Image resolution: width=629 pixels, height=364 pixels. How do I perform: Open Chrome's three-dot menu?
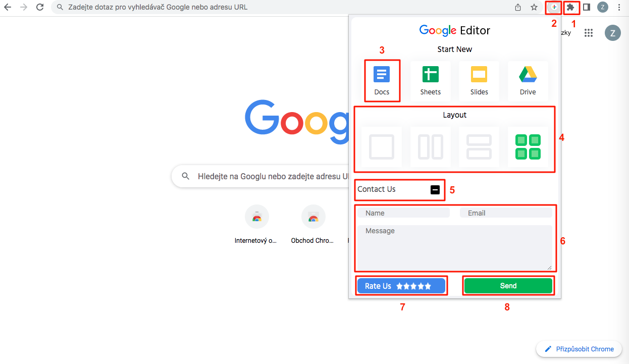[619, 7]
